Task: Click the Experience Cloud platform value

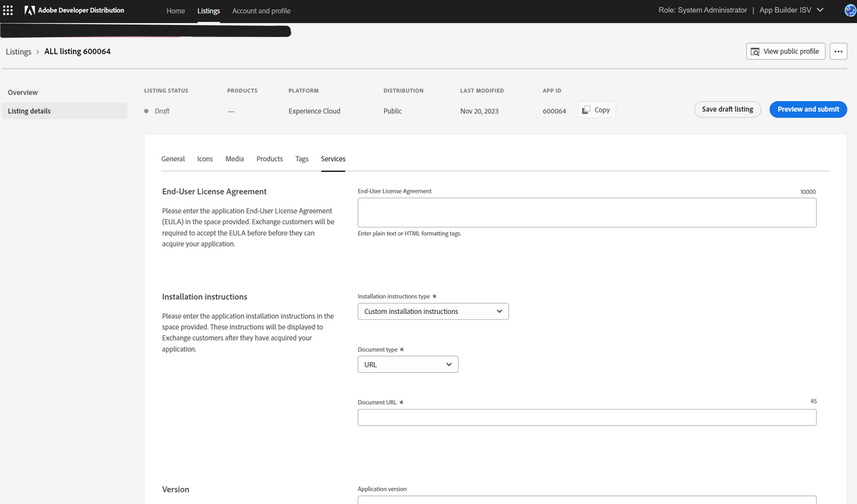Action: [x=315, y=111]
